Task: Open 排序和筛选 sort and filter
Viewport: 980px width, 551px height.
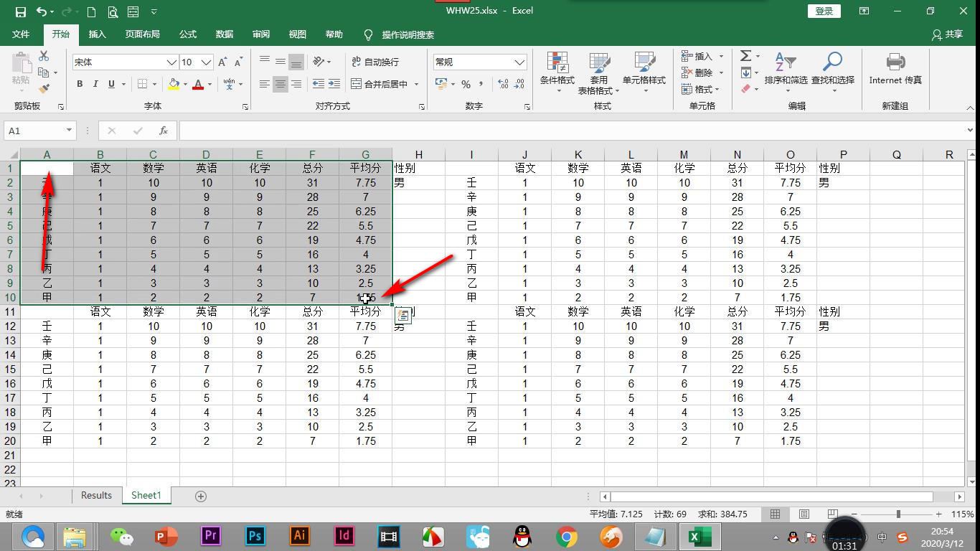Action: [x=786, y=73]
